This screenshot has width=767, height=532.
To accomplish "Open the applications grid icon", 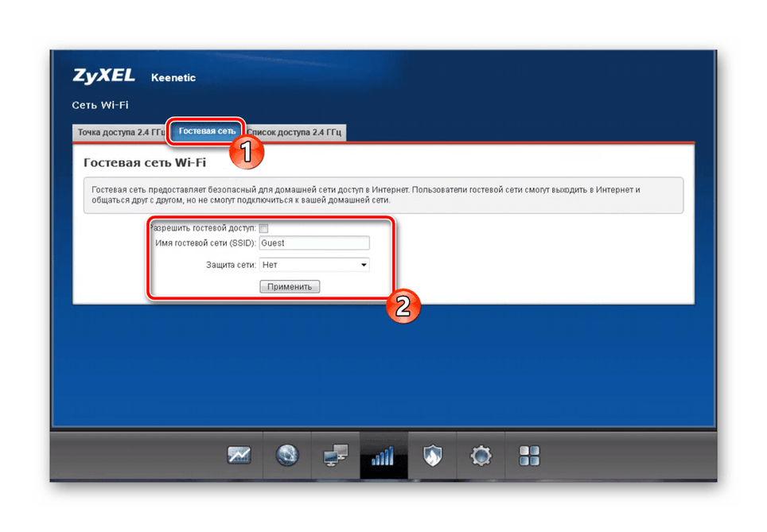I will pos(529,456).
